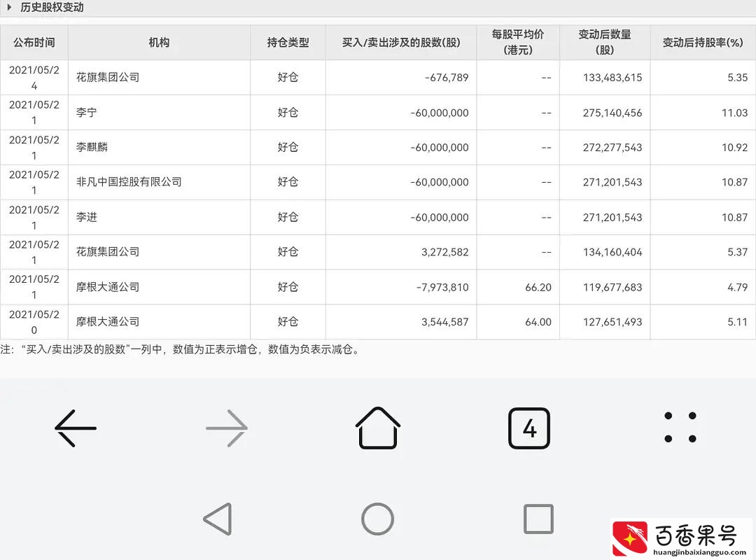Click the 10.92 holding percentage
This screenshot has height=560, width=756.
point(734,148)
